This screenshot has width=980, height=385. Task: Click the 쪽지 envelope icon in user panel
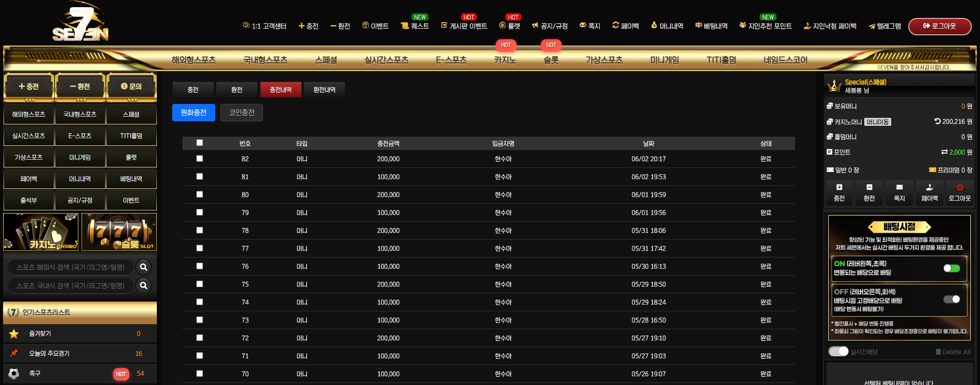[x=900, y=187]
